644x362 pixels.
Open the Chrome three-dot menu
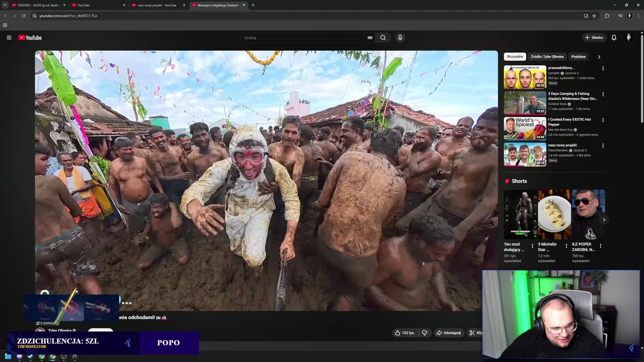pyautogui.click(x=639, y=16)
